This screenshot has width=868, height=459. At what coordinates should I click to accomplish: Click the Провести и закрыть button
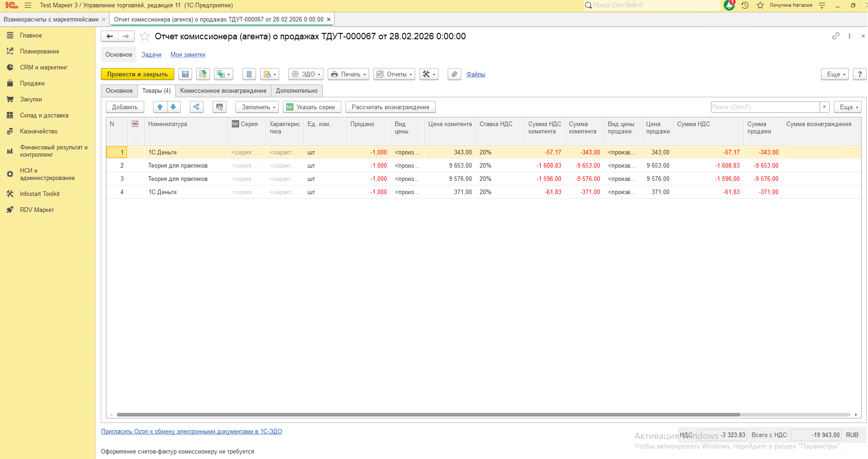point(137,74)
